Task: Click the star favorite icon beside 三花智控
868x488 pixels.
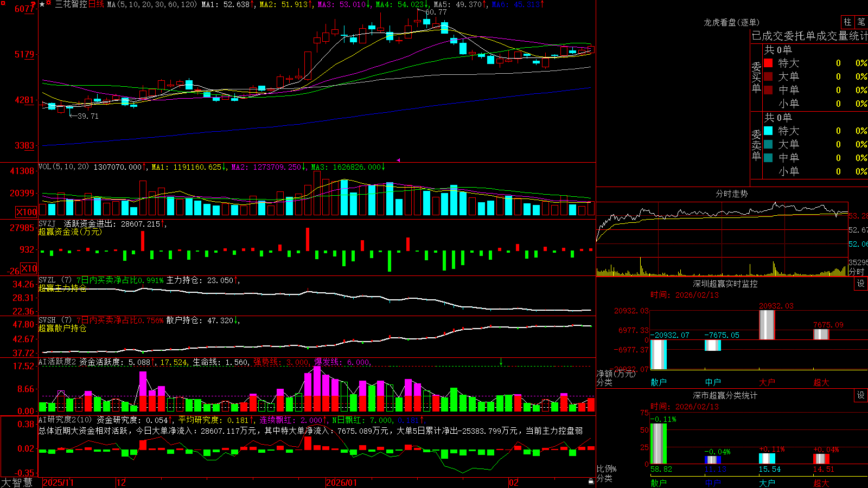Action: click(42, 4)
